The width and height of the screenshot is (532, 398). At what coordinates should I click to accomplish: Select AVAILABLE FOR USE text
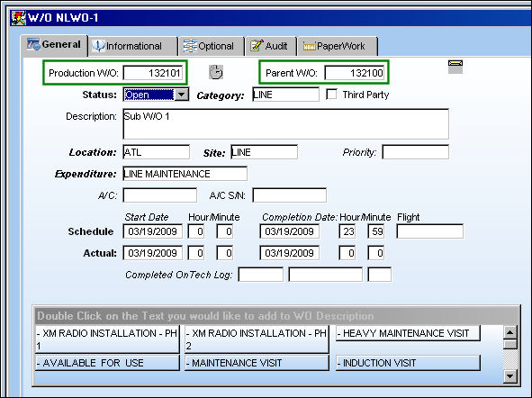[x=107, y=363]
